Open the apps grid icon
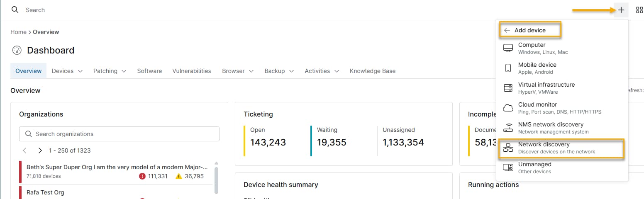 [639, 10]
